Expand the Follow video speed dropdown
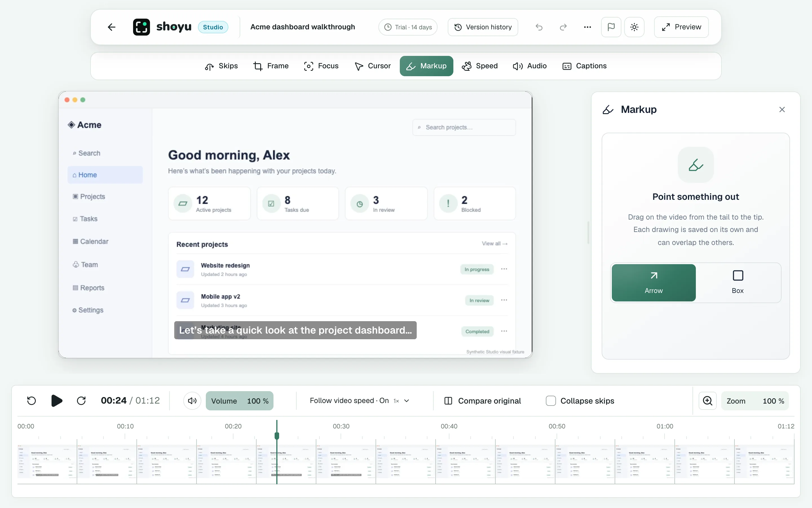Viewport: 812px width, 508px height. tap(360, 400)
